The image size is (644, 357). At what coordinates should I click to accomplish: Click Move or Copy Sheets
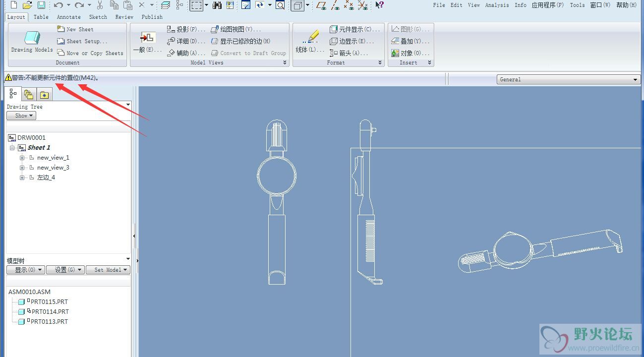point(90,53)
